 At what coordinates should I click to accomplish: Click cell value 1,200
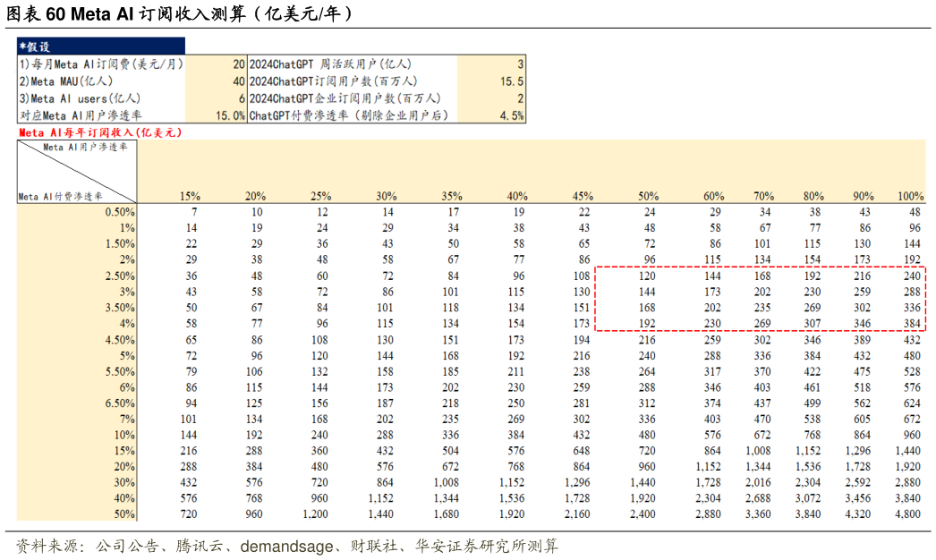(315, 514)
